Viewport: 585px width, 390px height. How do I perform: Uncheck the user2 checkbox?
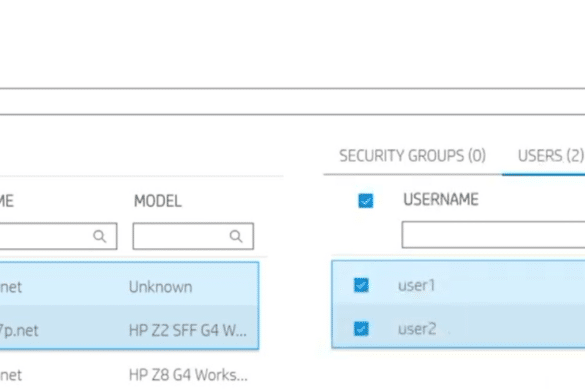click(x=361, y=329)
